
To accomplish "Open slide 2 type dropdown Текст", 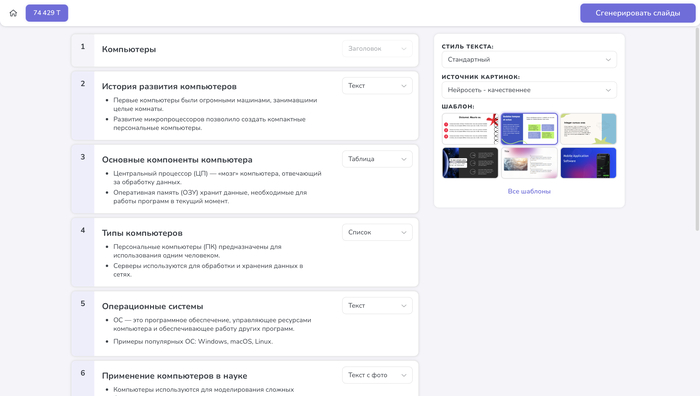I will [377, 86].
